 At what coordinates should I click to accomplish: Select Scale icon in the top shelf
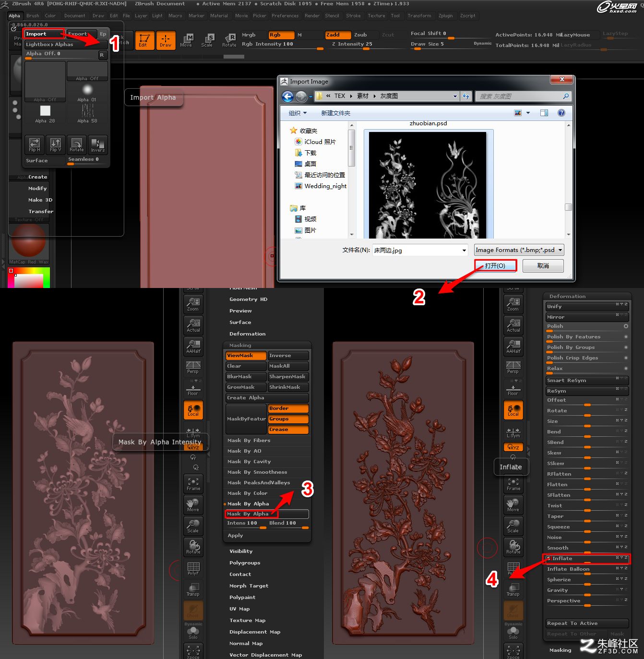(x=207, y=40)
